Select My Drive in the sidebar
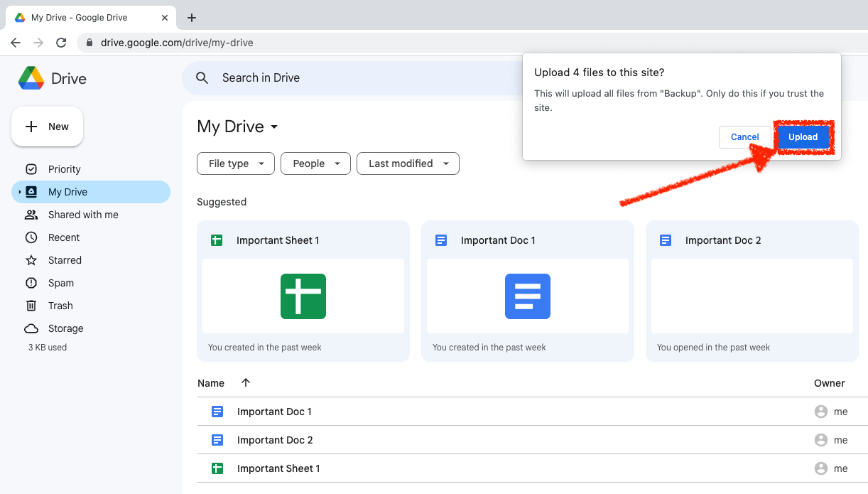 coord(91,192)
